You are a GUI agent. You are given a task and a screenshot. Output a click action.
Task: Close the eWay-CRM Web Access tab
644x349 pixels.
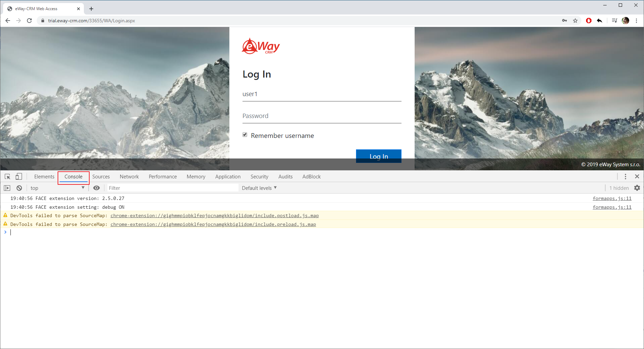[x=78, y=9]
